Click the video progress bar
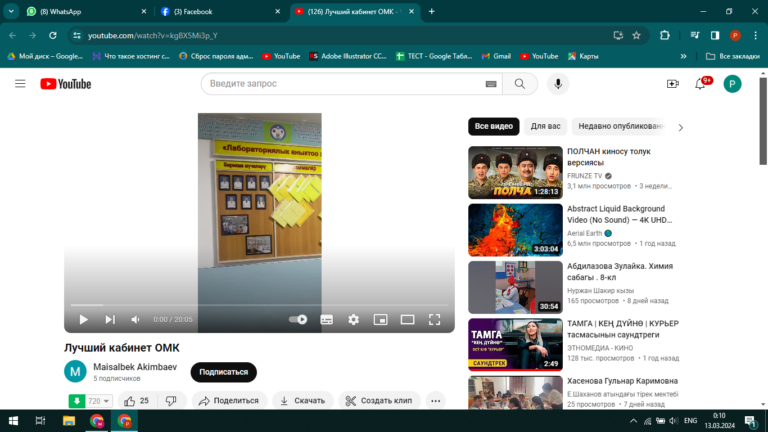 pyautogui.click(x=258, y=305)
